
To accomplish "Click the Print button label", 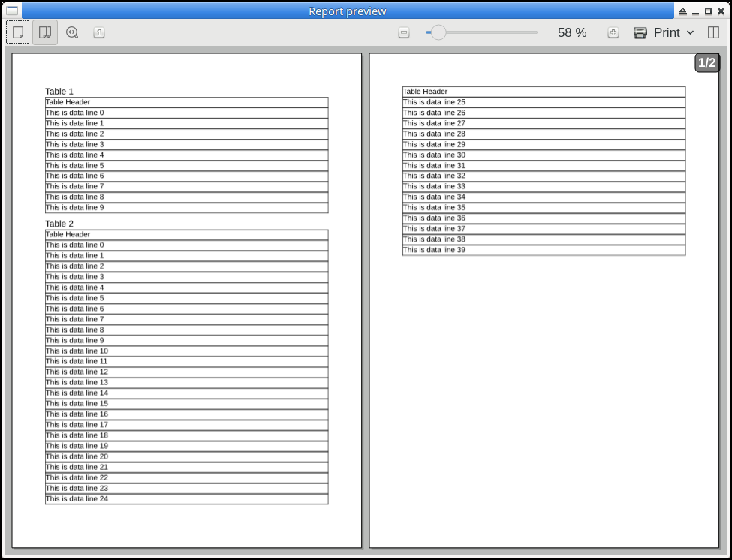I will tap(667, 33).
